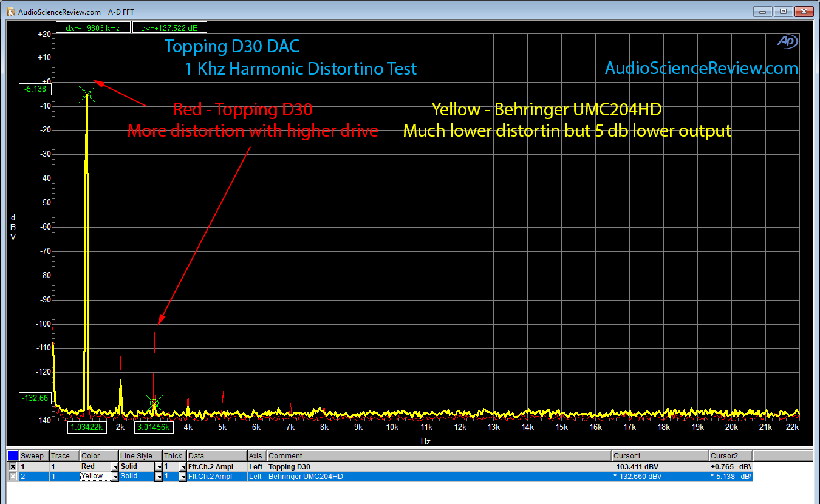Click the dBV Y-axis label
Image resolution: width=820 pixels, height=504 pixels.
coord(13,226)
